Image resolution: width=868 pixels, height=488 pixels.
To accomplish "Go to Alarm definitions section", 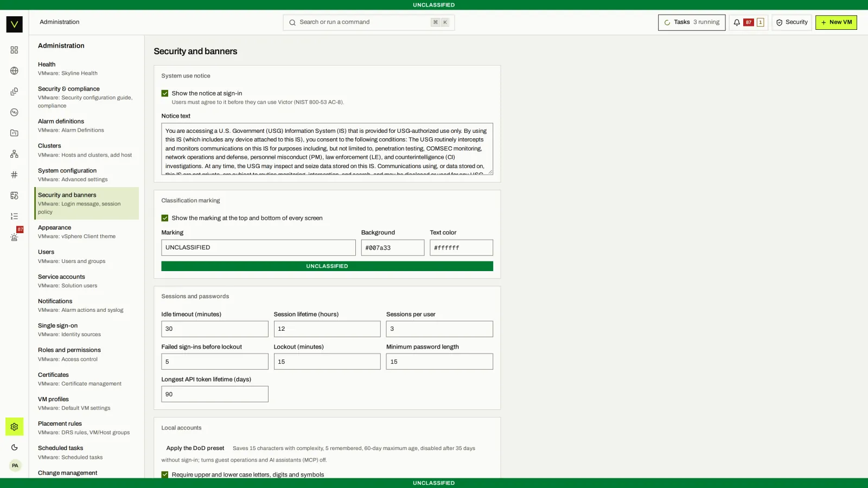I will (x=86, y=125).
